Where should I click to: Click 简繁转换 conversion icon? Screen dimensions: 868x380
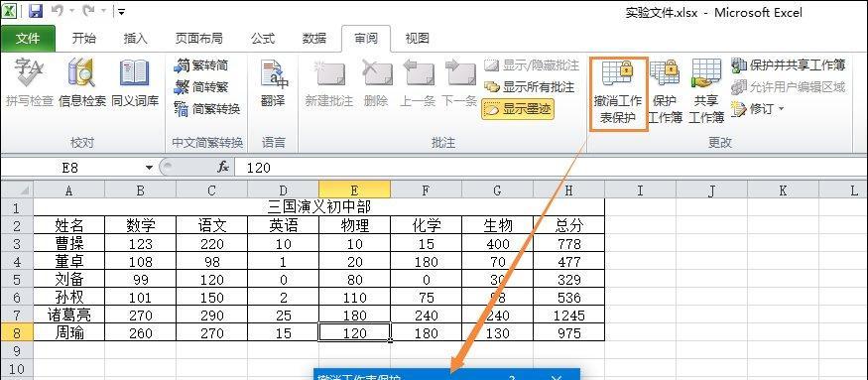207,108
